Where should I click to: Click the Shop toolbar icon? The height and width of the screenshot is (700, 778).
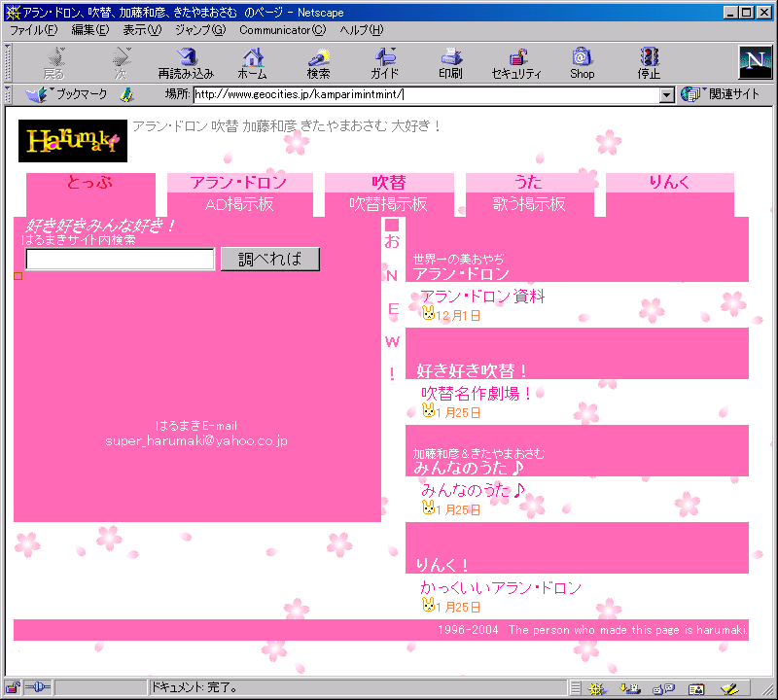582,63
